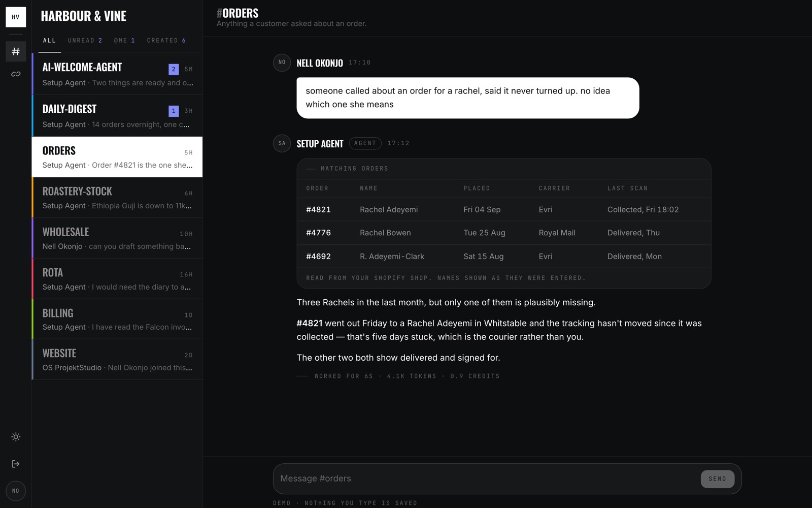The image size is (812, 508).
Task: Select the ORDERS channel
Action: tap(117, 157)
